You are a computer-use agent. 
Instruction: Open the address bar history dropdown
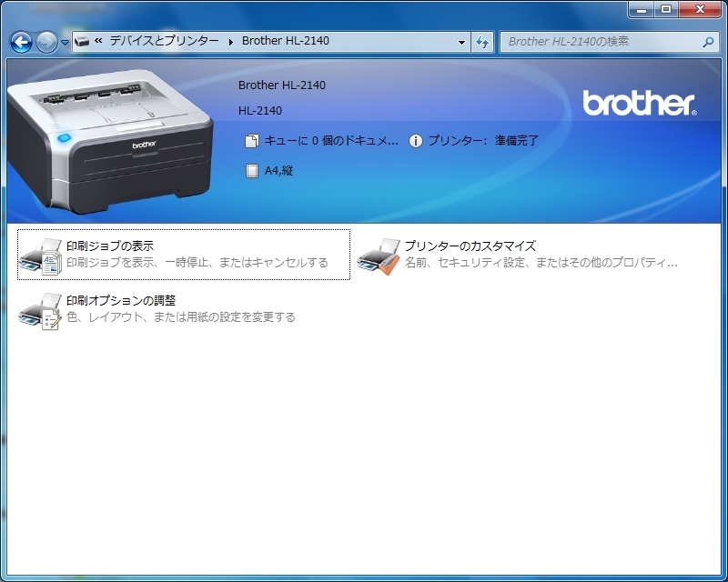[461, 42]
